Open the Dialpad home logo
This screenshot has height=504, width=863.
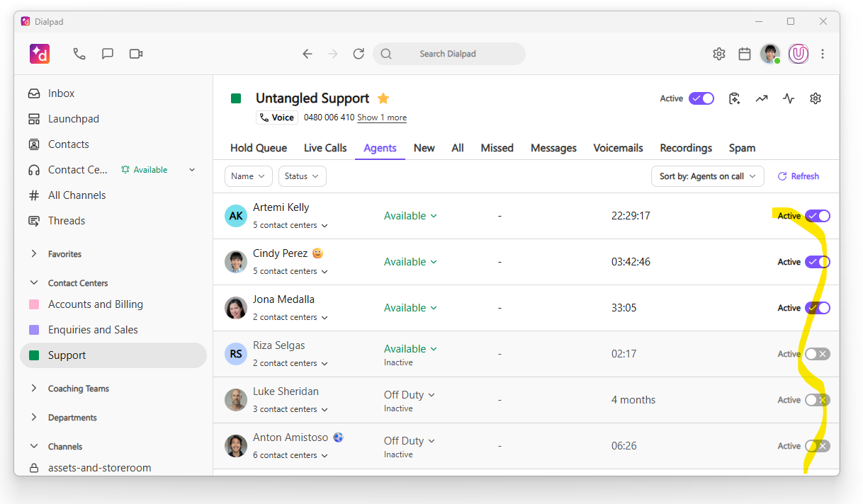tap(40, 54)
